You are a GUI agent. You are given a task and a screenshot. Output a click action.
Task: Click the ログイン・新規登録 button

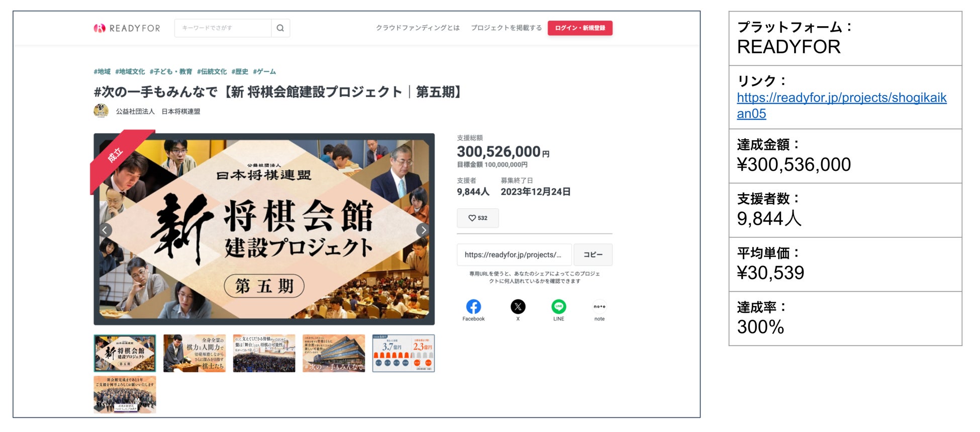(580, 28)
